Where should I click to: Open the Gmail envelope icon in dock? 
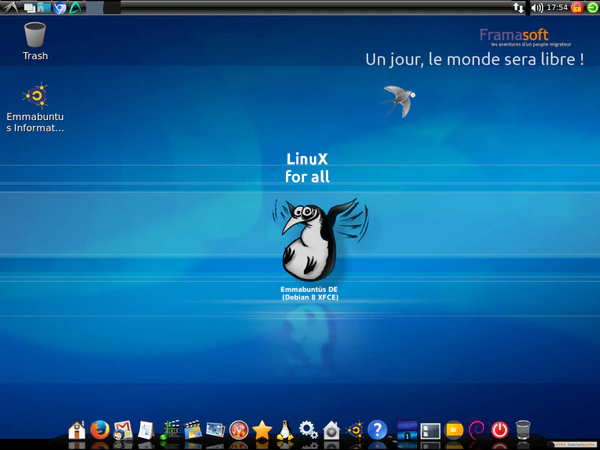point(123,430)
